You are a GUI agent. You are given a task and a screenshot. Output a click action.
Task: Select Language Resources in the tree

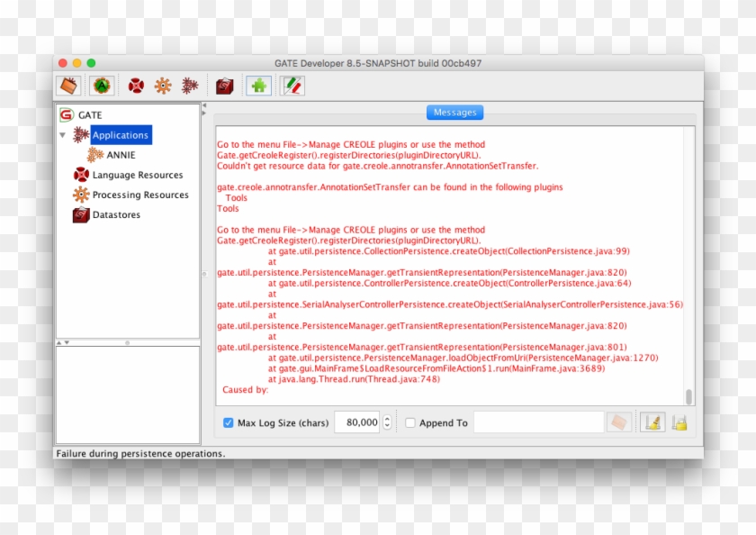138,175
